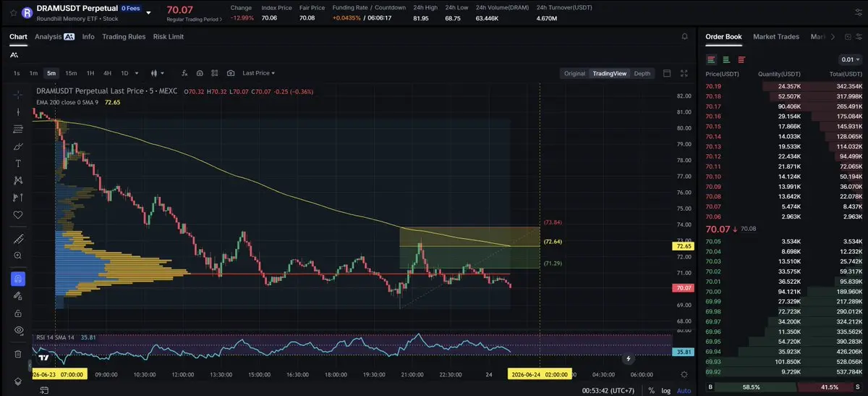Show only sell orders red view
The width and height of the screenshot is (868, 396).
pyautogui.click(x=741, y=59)
